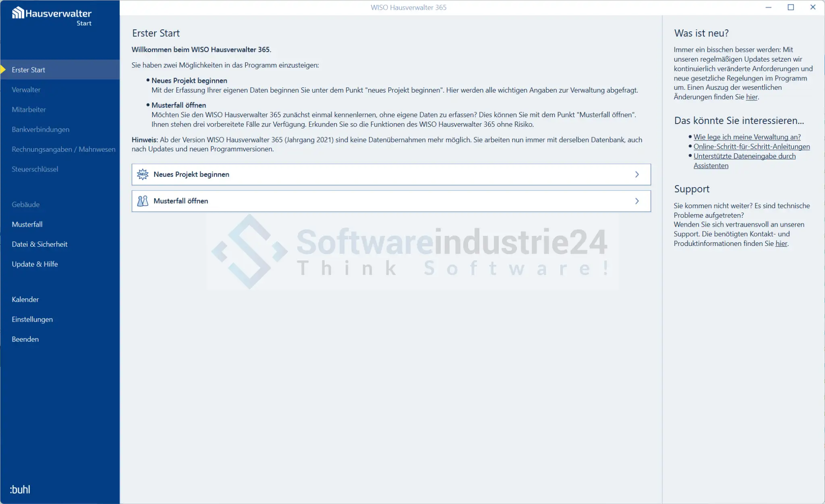Screen dimensions: 825x504
Task: Click the Hausverwalter house logo icon
Action: click(18, 13)
